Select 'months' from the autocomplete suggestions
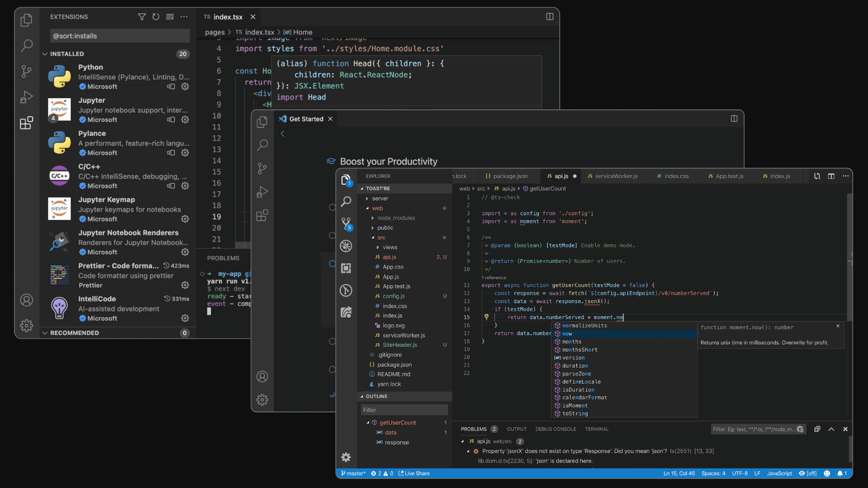 coord(571,342)
